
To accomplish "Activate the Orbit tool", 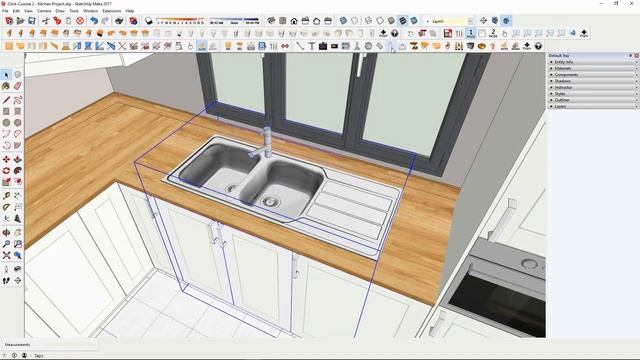I will click(x=6, y=232).
